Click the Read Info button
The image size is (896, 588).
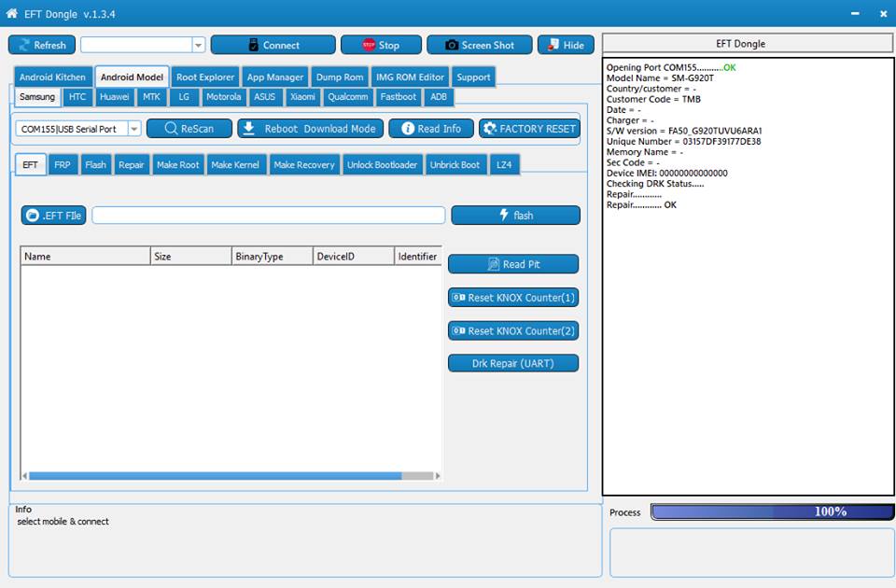click(x=431, y=129)
